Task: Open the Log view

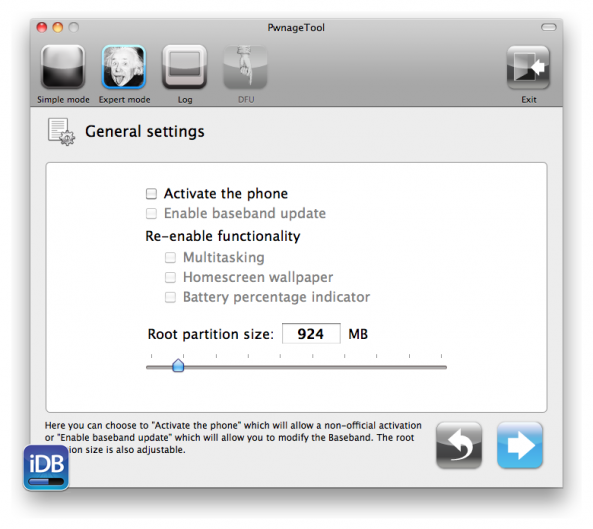Action: [185, 67]
